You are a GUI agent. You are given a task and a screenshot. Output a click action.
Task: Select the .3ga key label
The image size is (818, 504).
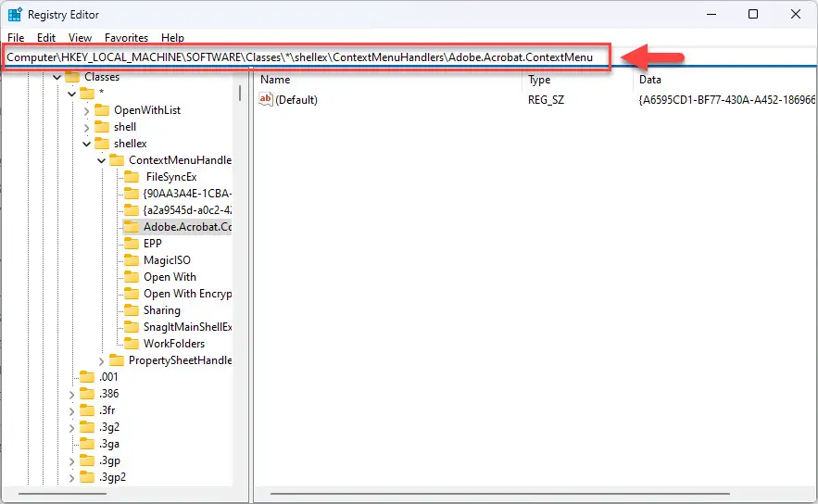pos(109,444)
